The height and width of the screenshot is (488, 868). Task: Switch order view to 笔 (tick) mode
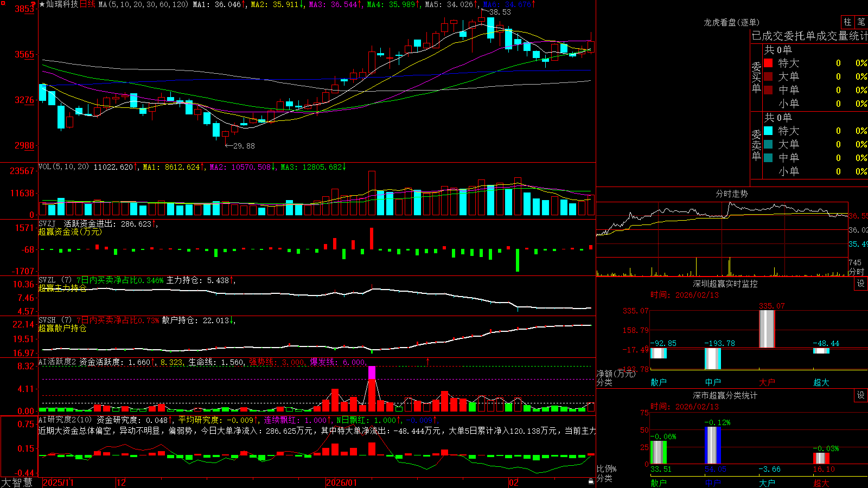pos(861,22)
